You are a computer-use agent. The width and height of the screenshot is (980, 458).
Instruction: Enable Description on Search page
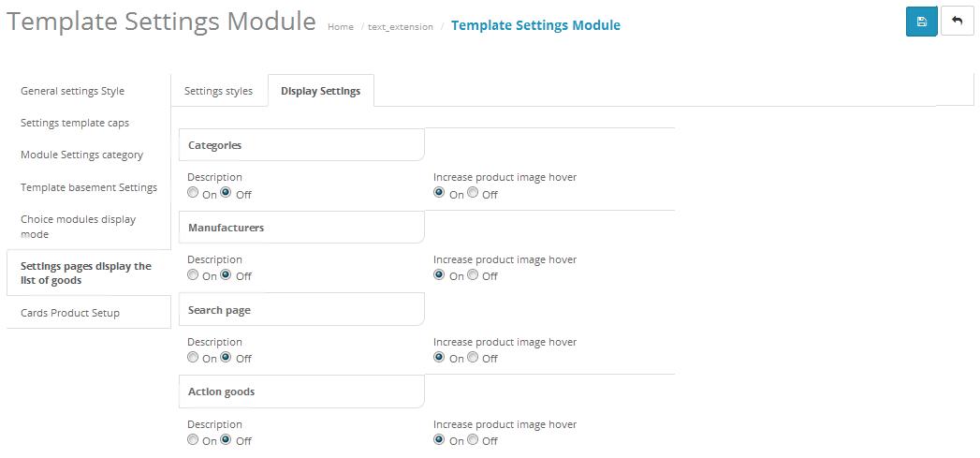point(193,357)
